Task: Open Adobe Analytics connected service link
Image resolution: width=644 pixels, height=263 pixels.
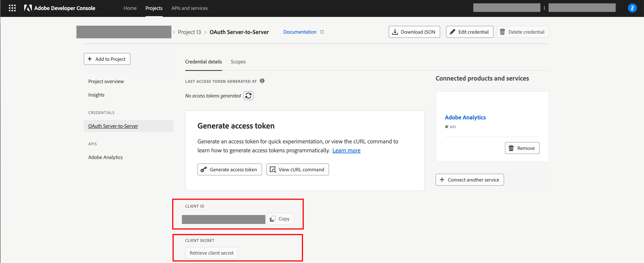Action: 465,117
